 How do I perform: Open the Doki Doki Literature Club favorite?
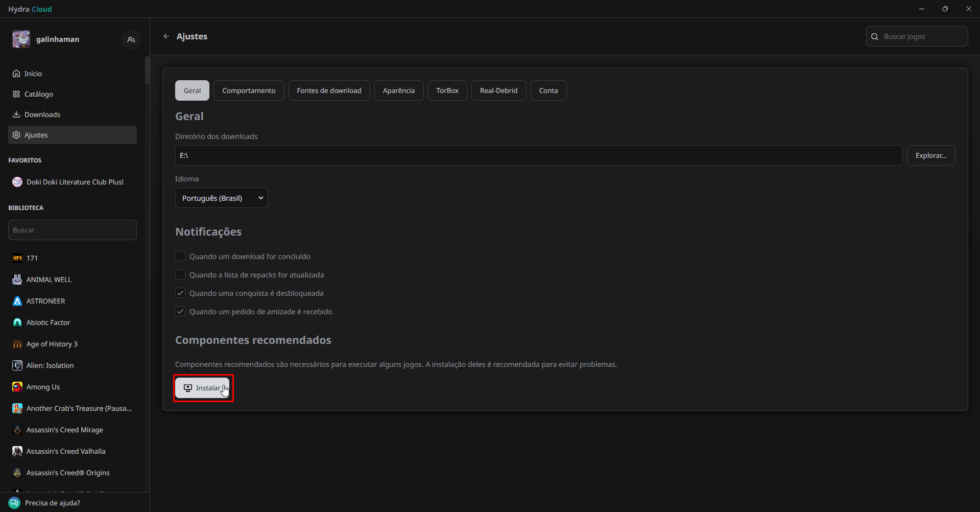coord(75,182)
